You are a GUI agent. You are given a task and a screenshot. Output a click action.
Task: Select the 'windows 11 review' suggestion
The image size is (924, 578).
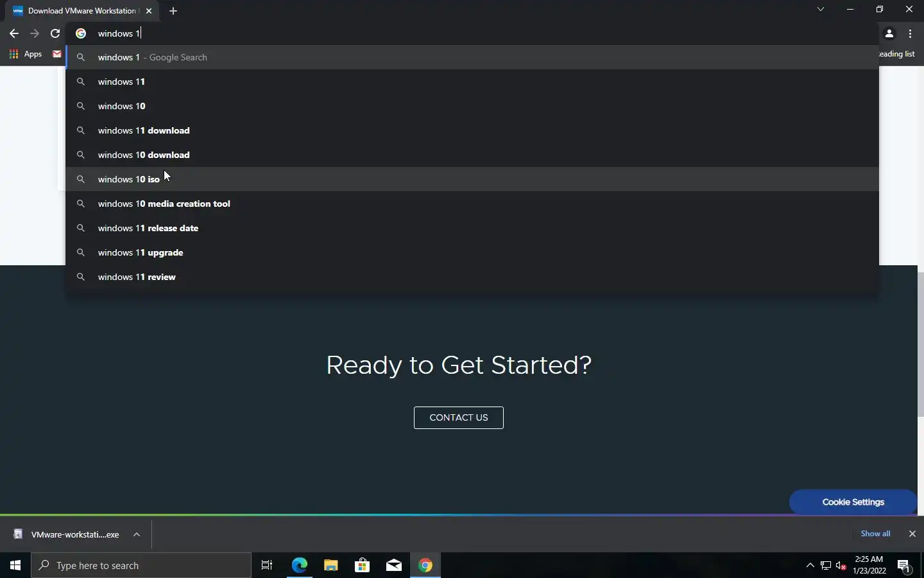coord(472,277)
